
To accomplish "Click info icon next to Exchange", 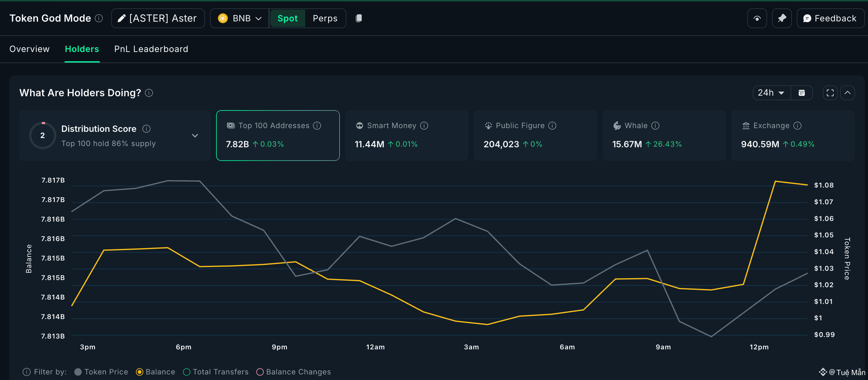I will click(x=797, y=126).
